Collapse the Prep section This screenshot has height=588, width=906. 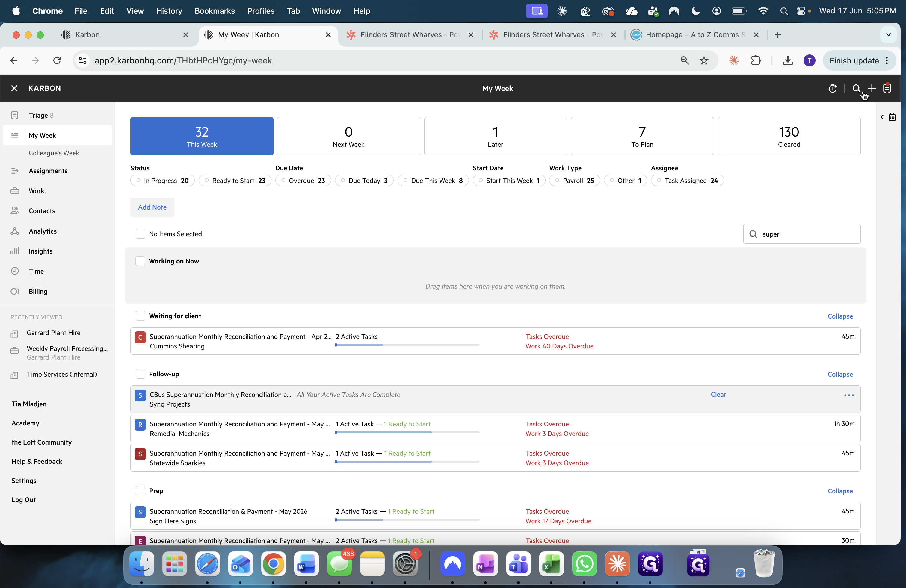(x=840, y=491)
